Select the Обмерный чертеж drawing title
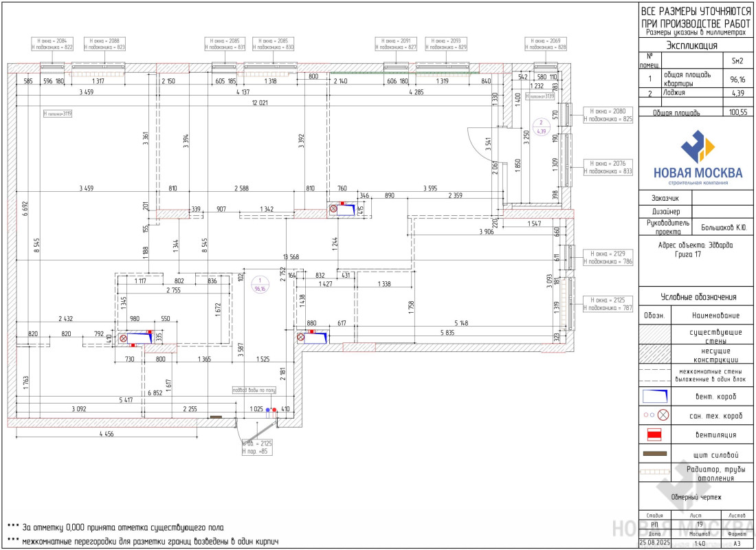 [x=697, y=496]
